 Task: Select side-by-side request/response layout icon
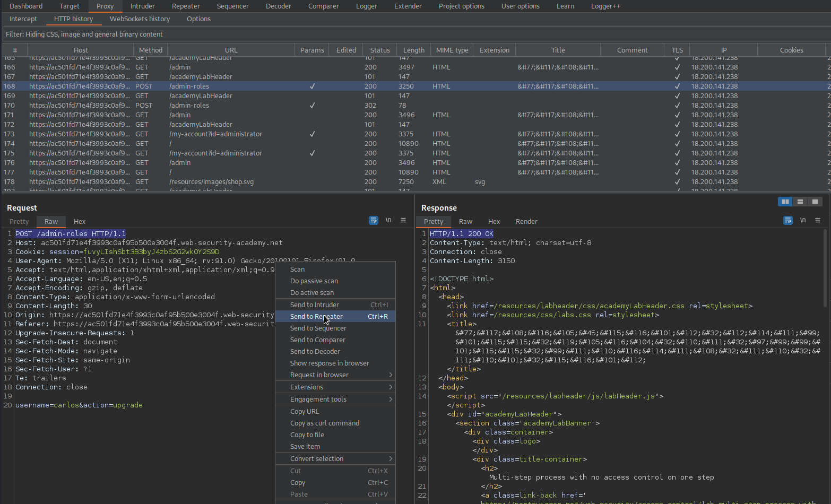(x=785, y=202)
